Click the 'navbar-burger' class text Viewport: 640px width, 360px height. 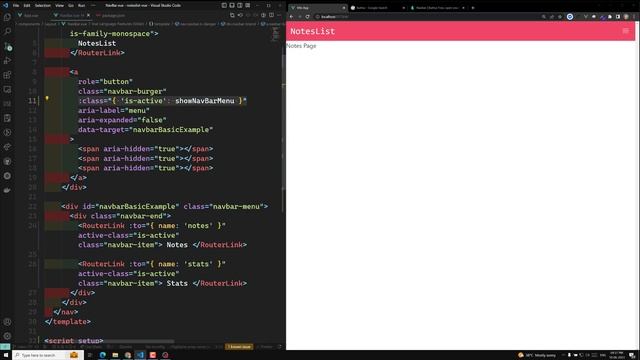(x=135, y=91)
